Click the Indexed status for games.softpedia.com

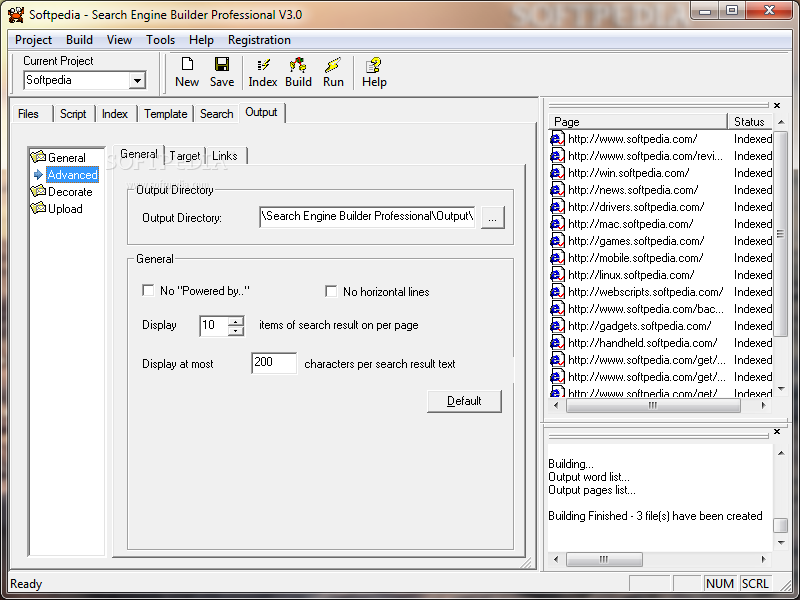[x=753, y=241]
